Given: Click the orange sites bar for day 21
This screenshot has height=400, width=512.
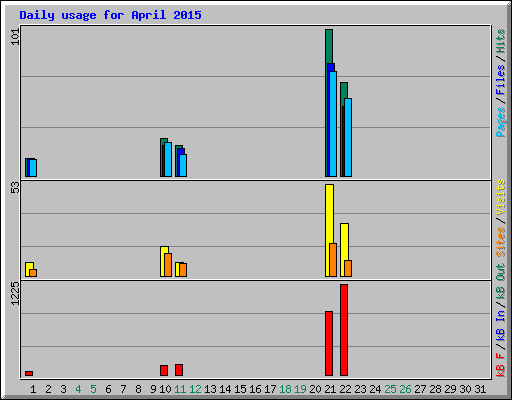Looking at the screenshot, I should point(333,260).
